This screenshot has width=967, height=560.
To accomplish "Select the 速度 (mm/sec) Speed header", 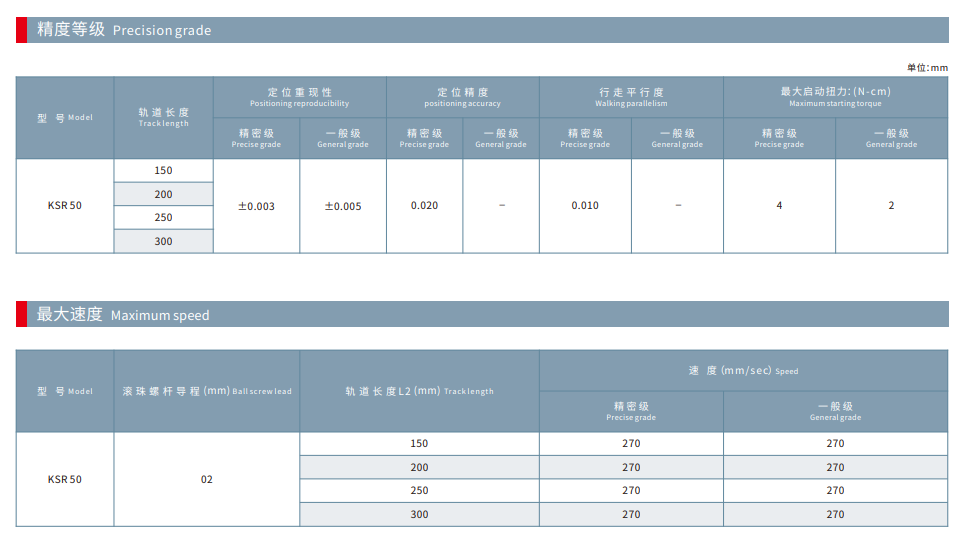I will click(x=743, y=371).
